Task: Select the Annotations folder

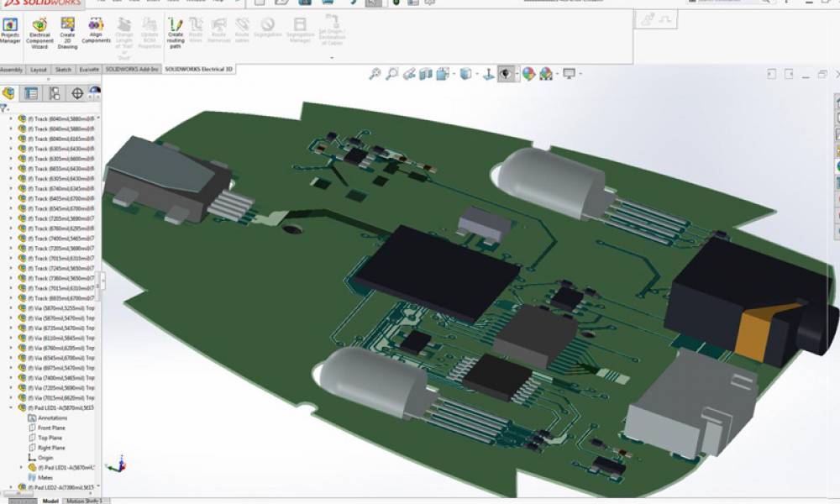Action: point(48,417)
